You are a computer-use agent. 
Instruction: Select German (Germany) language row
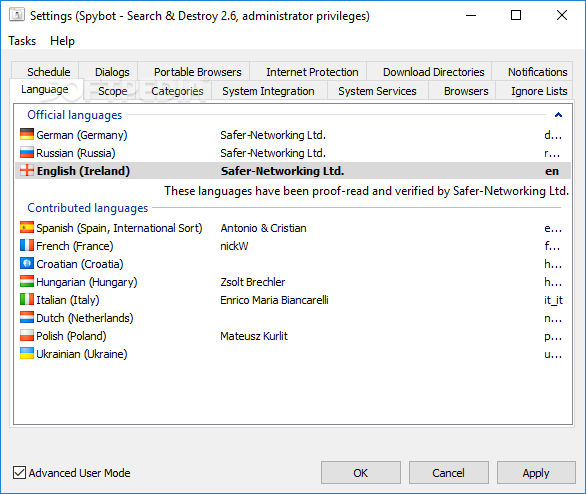[293, 135]
